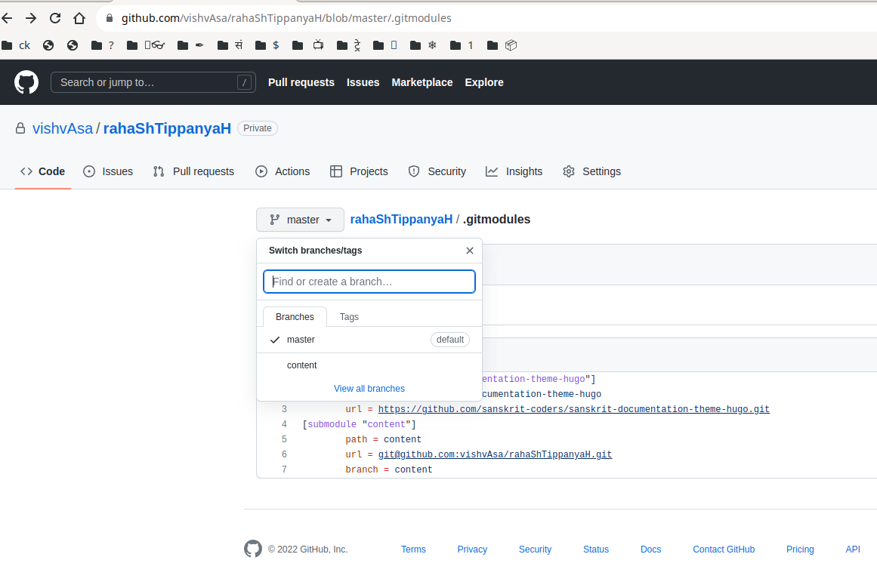Click View all branches link
Screen dimensions: 877x588
click(x=369, y=389)
